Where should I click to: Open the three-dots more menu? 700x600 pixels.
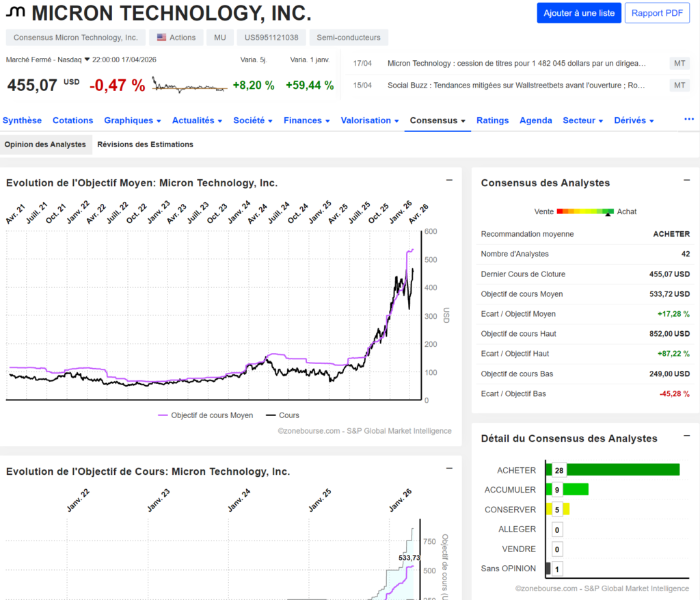688,120
